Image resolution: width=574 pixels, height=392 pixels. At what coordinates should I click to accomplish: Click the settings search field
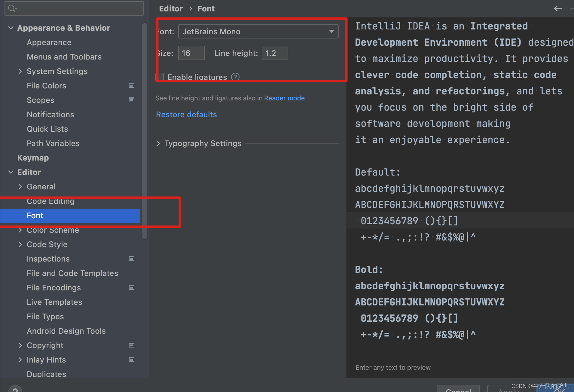pos(74,8)
